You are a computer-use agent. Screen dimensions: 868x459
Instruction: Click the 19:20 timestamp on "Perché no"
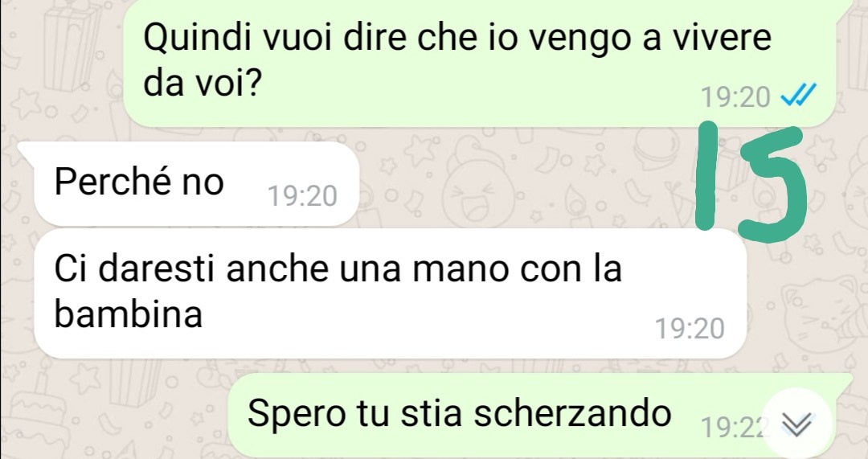point(302,196)
